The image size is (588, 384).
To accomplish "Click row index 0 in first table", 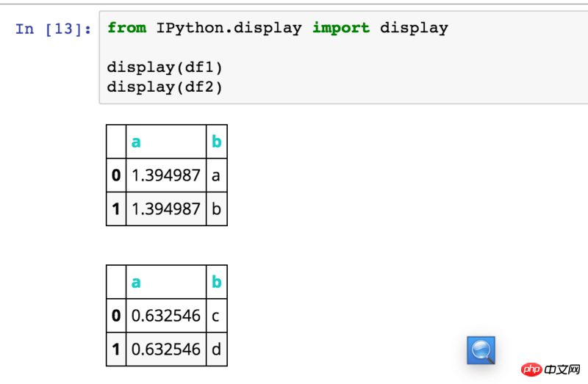I will [116, 175].
